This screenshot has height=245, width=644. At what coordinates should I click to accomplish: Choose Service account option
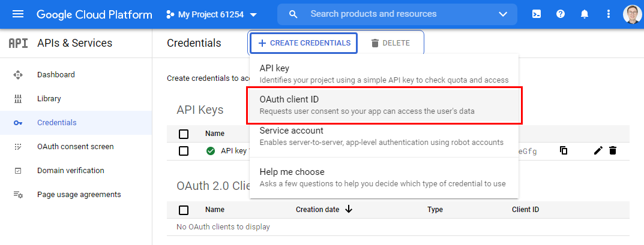point(384,137)
